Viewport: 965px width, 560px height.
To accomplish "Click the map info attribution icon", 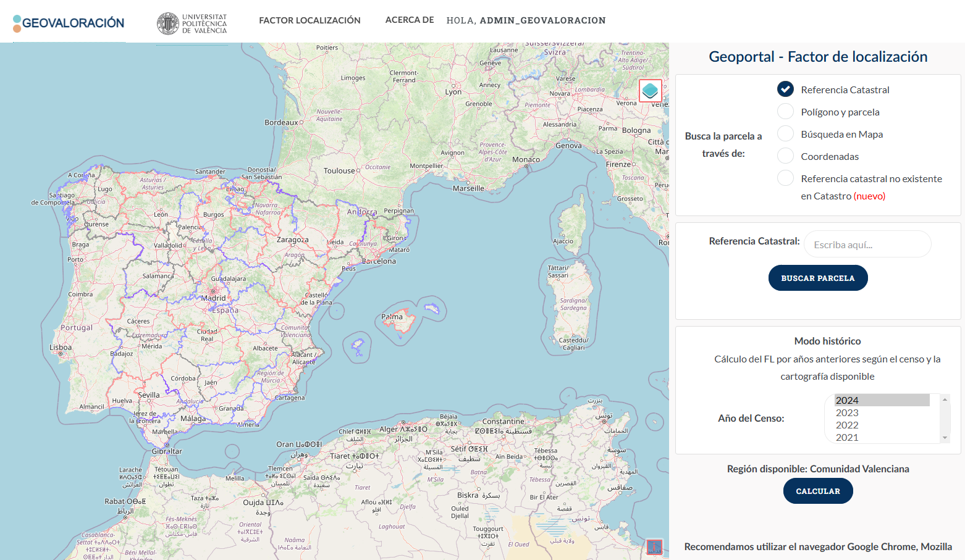I will pos(654,546).
